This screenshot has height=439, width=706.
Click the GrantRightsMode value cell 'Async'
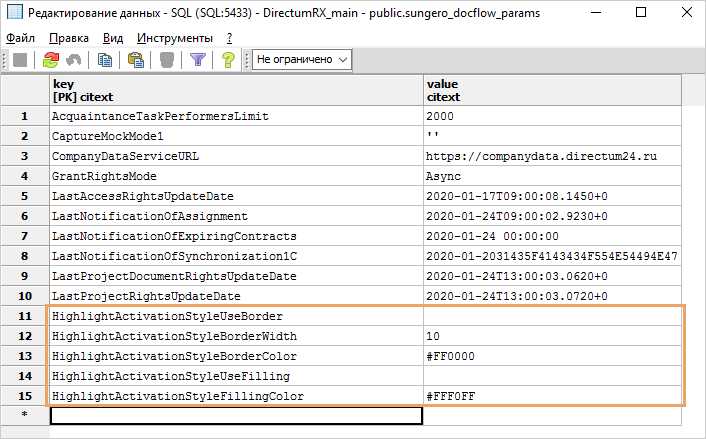552,175
